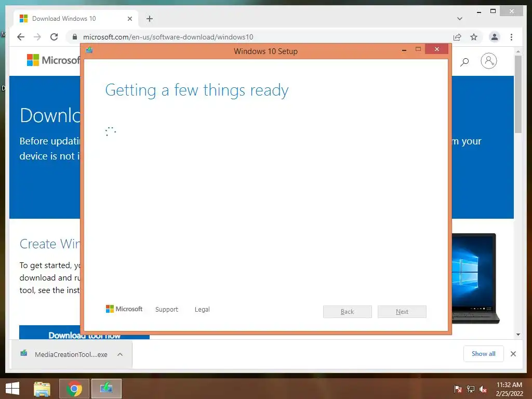This screenshot has width=532, height=399.
Task: Switch to Windows Setup taskbar icon
Action: pos(106,389)
